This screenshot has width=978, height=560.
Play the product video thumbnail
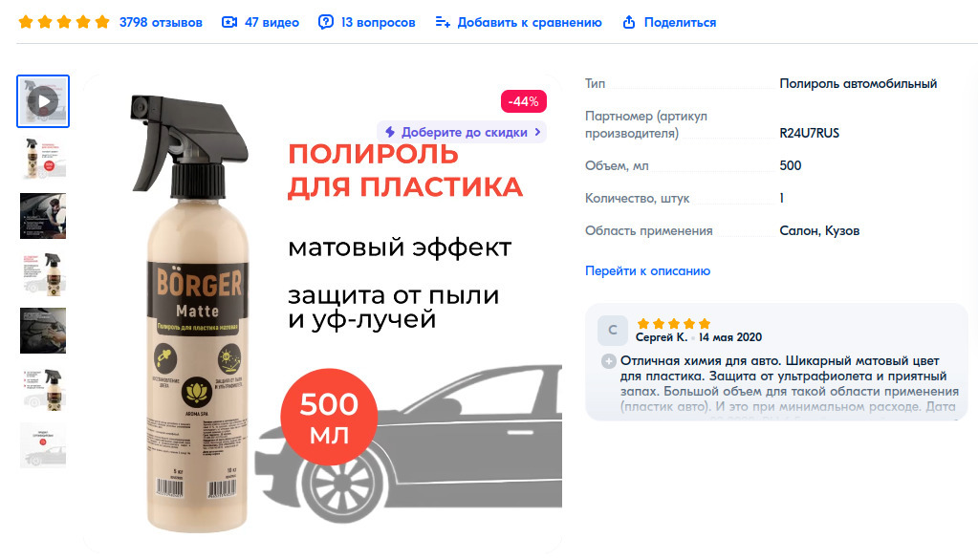tap(43, 101)
